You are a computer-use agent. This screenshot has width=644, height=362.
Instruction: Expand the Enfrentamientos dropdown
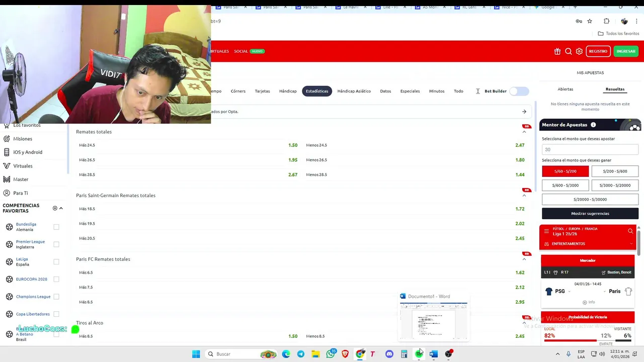point(631,244)
